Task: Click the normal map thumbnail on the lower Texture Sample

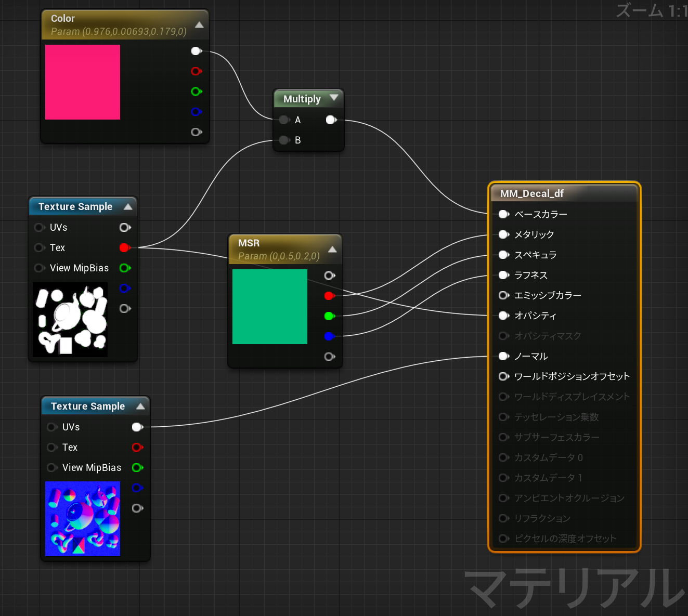Action: pyautogui.click(x=82, y=519)
